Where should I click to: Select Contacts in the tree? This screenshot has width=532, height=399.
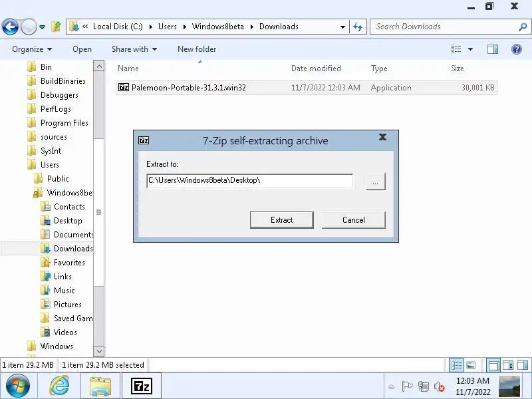(x=69, y=206)
